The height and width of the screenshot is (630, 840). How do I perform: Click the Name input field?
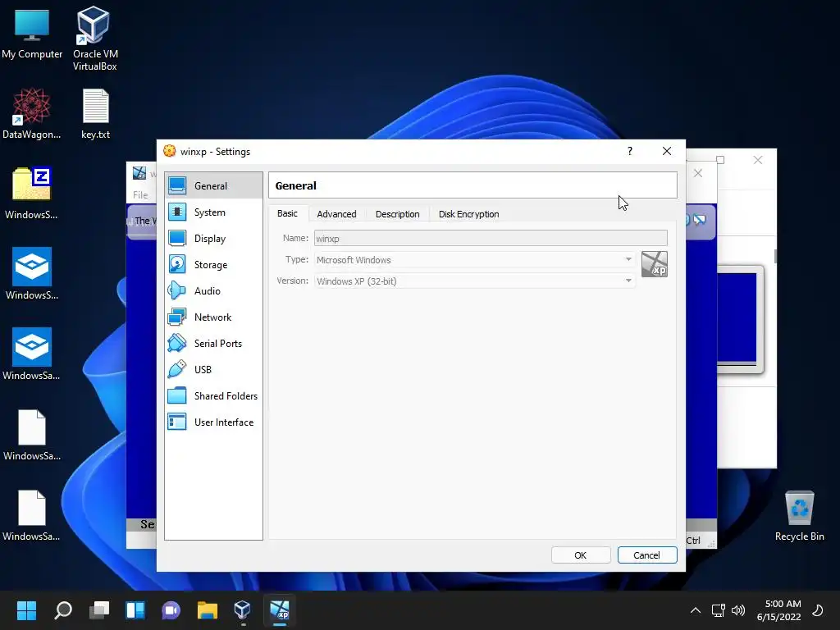pyautogui.click(x=491, y=239)
